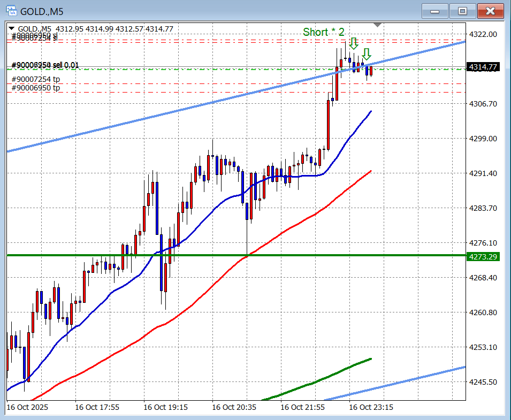The height and width of the screenshot is (420, 511).
Task: Maximize the GOLD.,M5 chart window
Action: pyautogui.click(x=462, y=11)
